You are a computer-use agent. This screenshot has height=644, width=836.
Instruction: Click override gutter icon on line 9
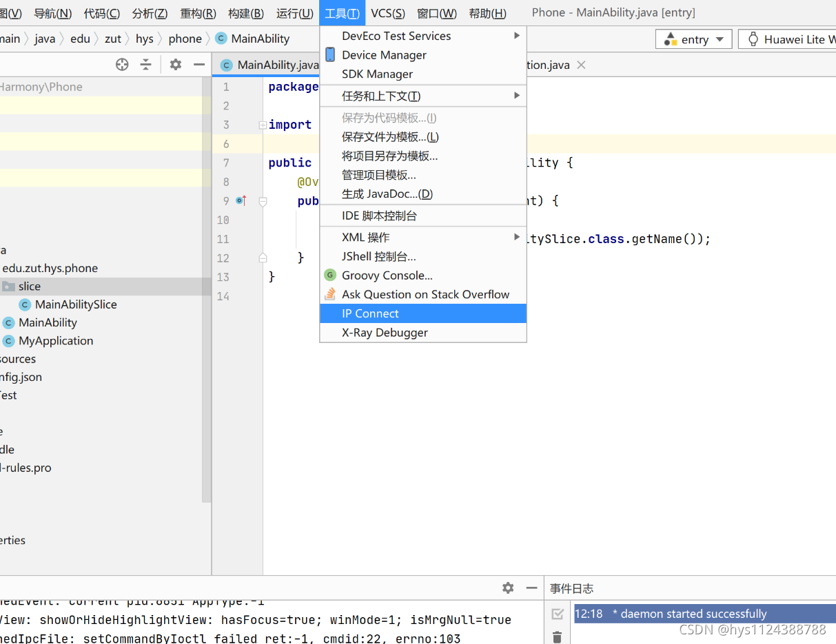tap(241, 200)
